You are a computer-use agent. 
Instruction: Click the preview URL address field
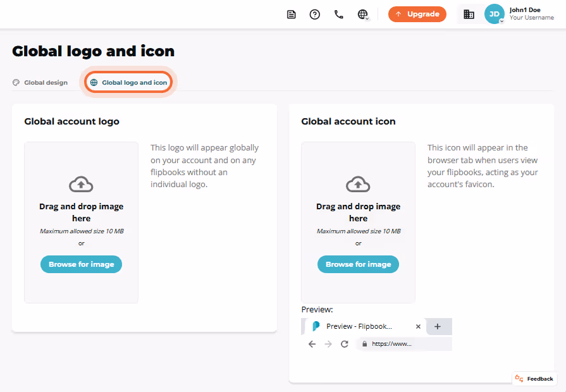click(x=404, y=344)
